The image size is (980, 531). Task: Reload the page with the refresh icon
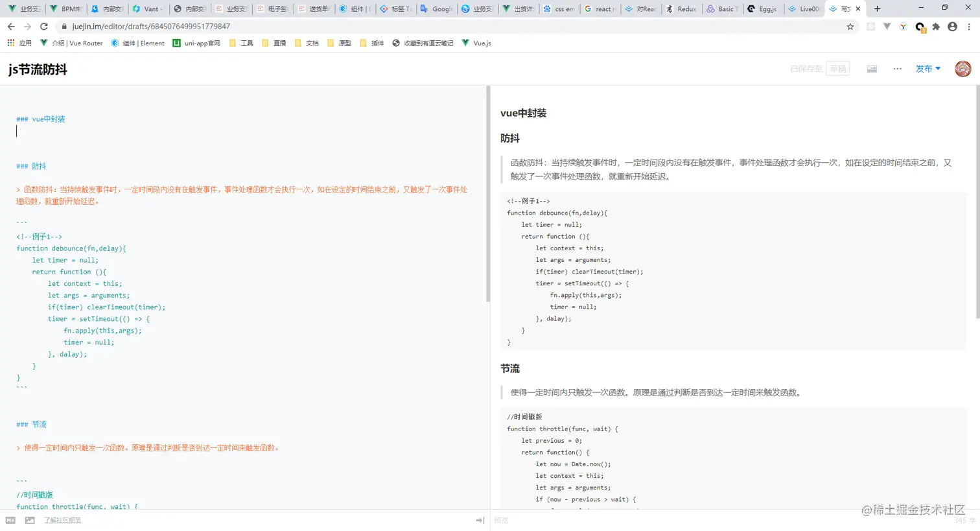click(44, 27)
